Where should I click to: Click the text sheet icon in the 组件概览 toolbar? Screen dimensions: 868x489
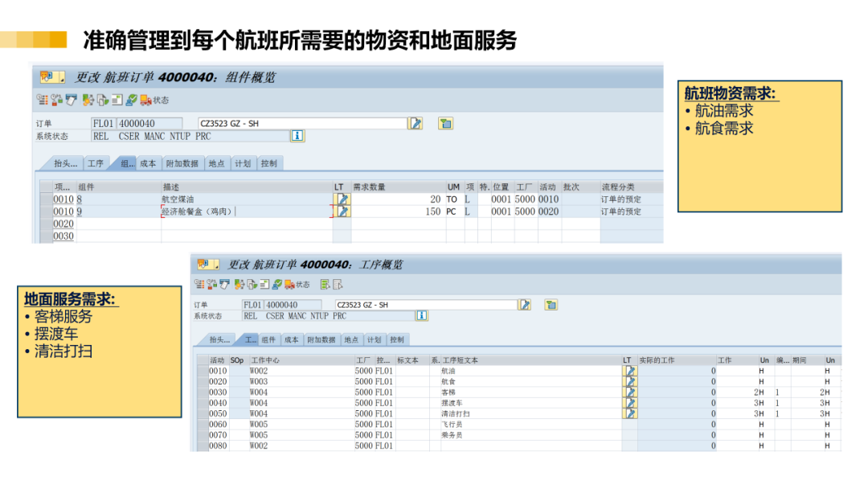(117, 100)
